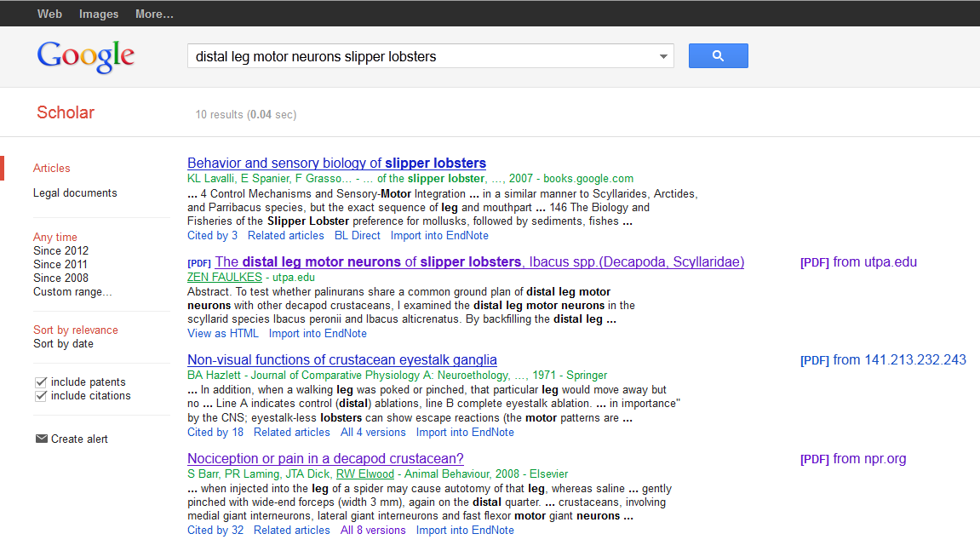The image size is (980, 551).
Task: Open PDF from 141.213.232.243
Action: 883,360
